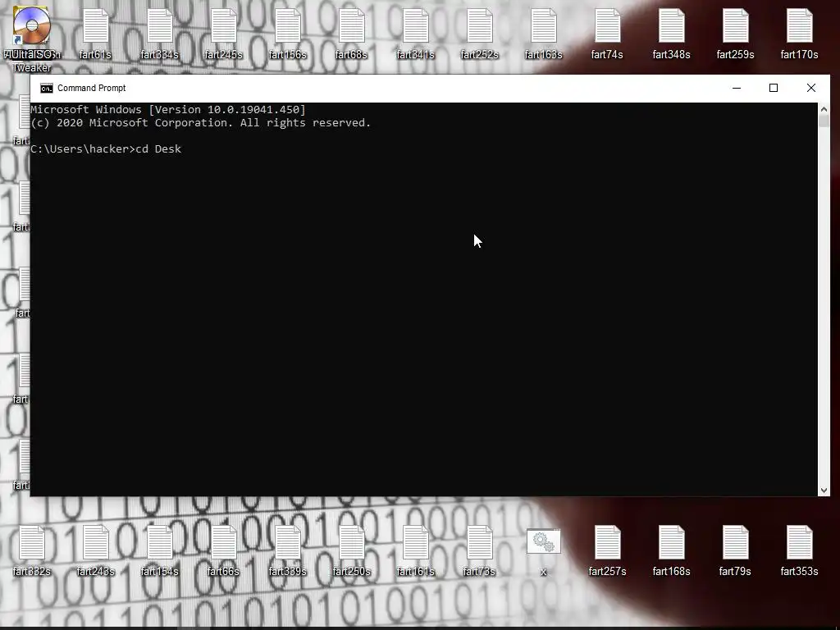Select the fart156s file icon

click(288, 25)
